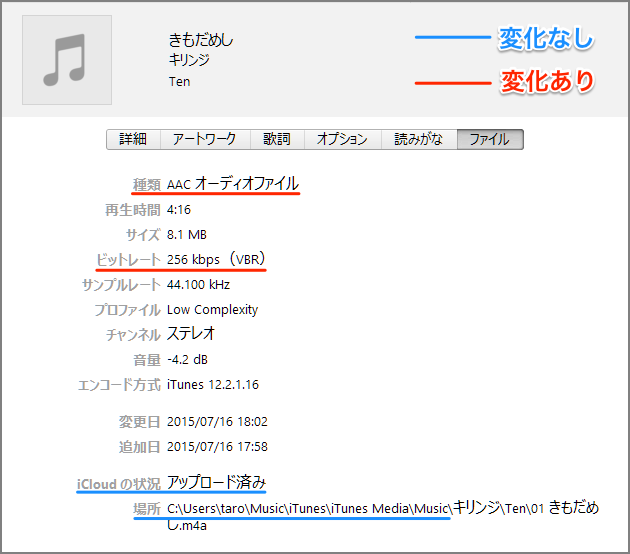Image resolution: width=630 pixels, height=554 pixels.
Task: Select the ファイル tab
Action: point(490,139)
